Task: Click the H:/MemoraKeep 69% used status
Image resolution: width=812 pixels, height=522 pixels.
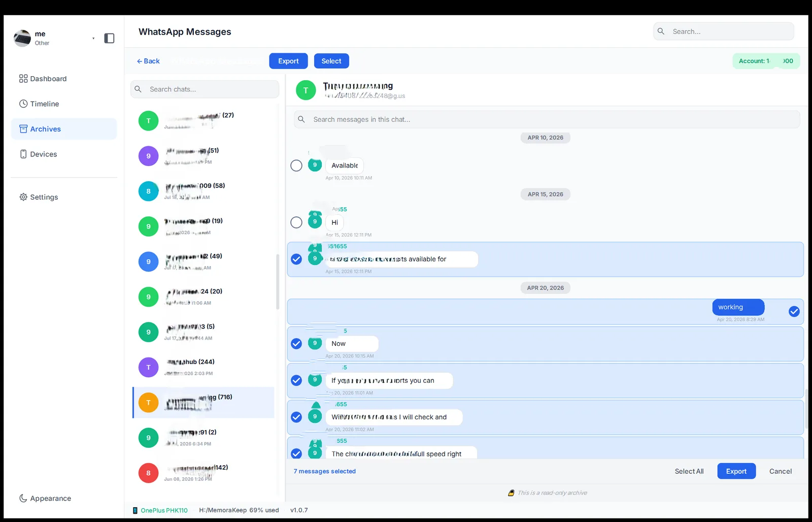Action: point(239,510)
